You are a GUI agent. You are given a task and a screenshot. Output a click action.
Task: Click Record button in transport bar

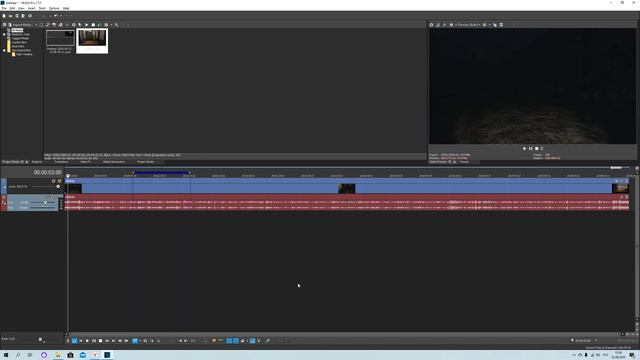pos(68,340)
